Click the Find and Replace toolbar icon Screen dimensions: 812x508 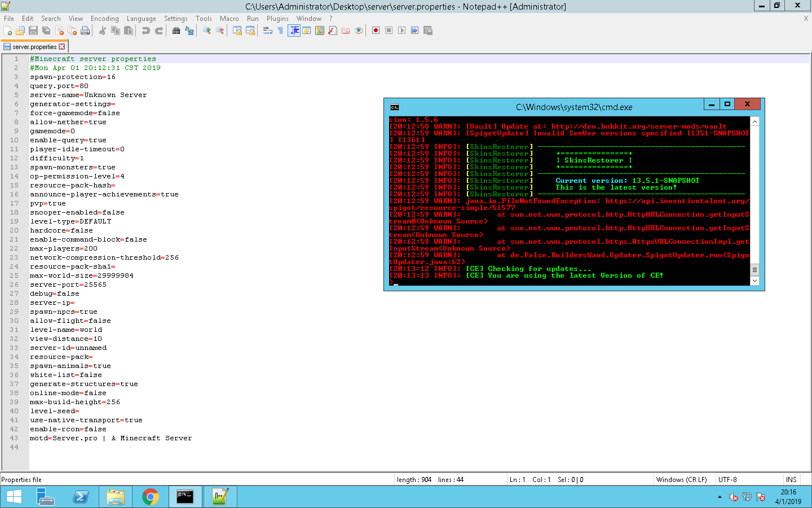[189, 30]
